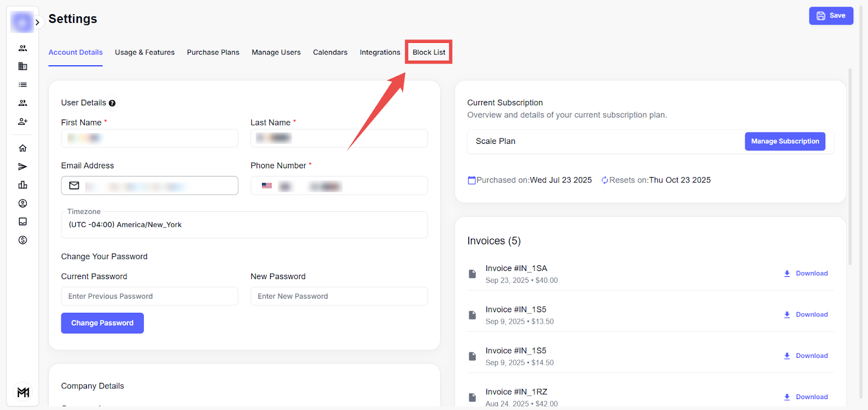868x410 pixels.
Task: Expand the sidebar with the chevron arrow
Action: pyautogui.click(x=37, y=22)
